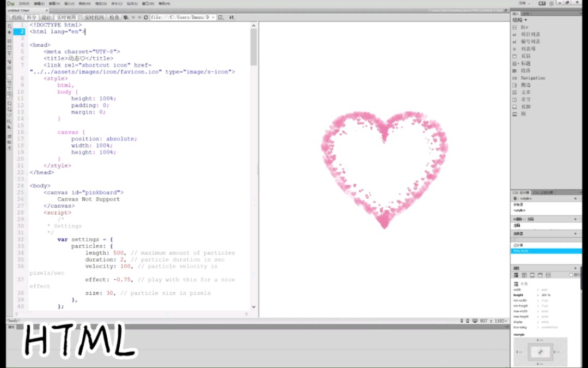Show the Background category in CSS properties
588x368 pixels.
(540, 275)
